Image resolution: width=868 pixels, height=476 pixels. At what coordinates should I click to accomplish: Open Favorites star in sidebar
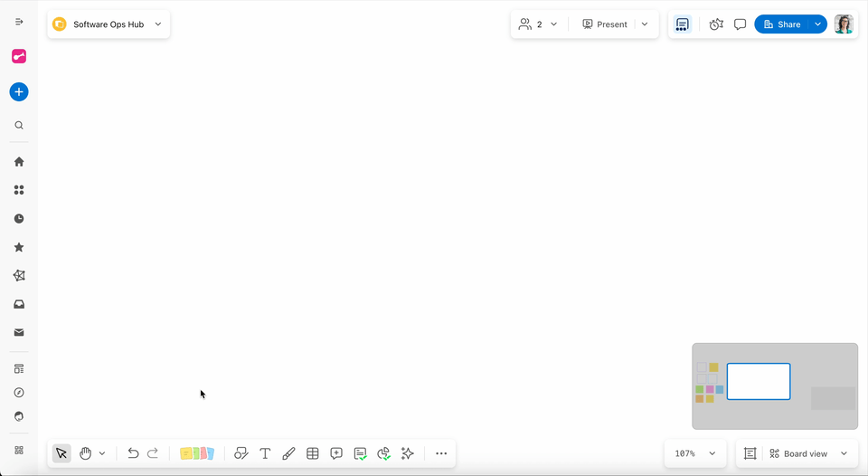[x=19, y=247]
